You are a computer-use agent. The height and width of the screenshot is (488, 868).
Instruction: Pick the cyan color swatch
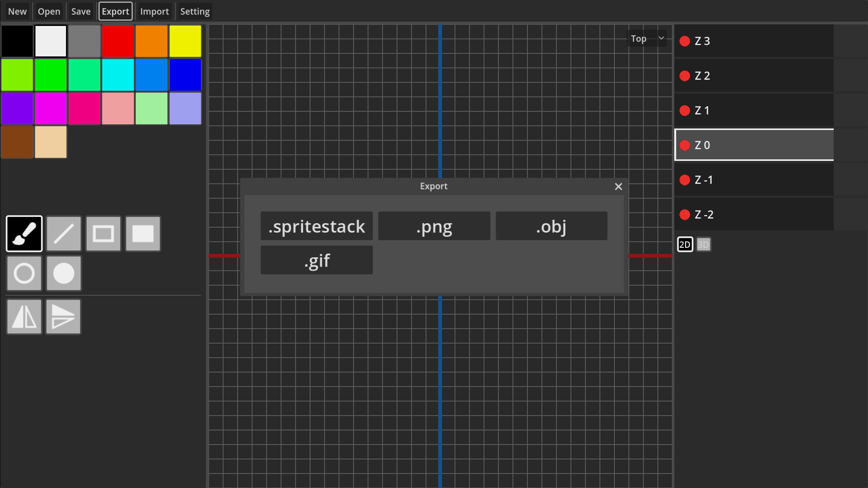point(118,75)
